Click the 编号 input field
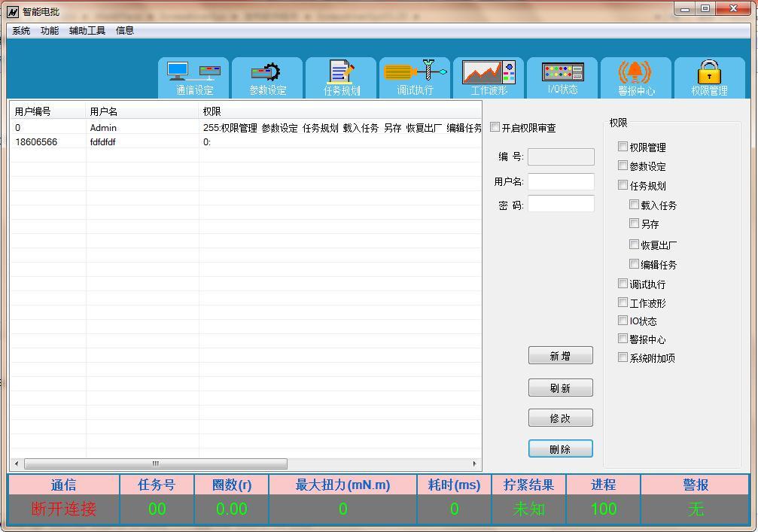The width and height of the screenshot is (758, 532). (561, 157)
